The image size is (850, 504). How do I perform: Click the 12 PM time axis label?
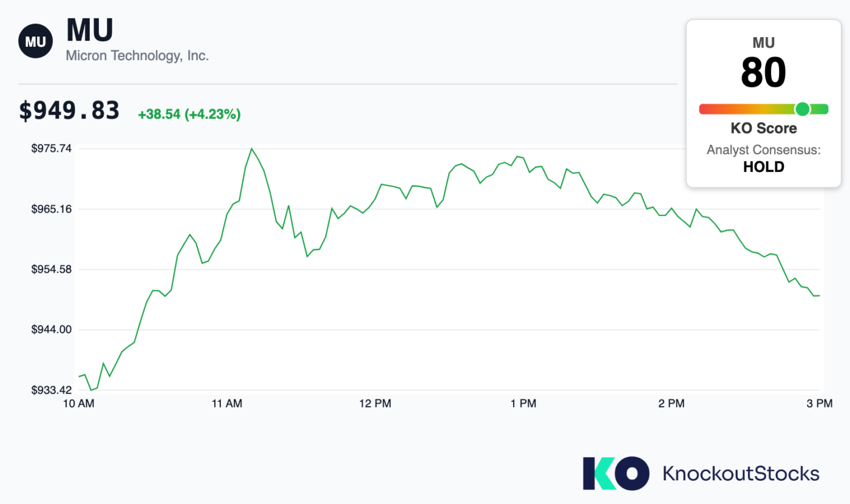(x=375, y=404)
